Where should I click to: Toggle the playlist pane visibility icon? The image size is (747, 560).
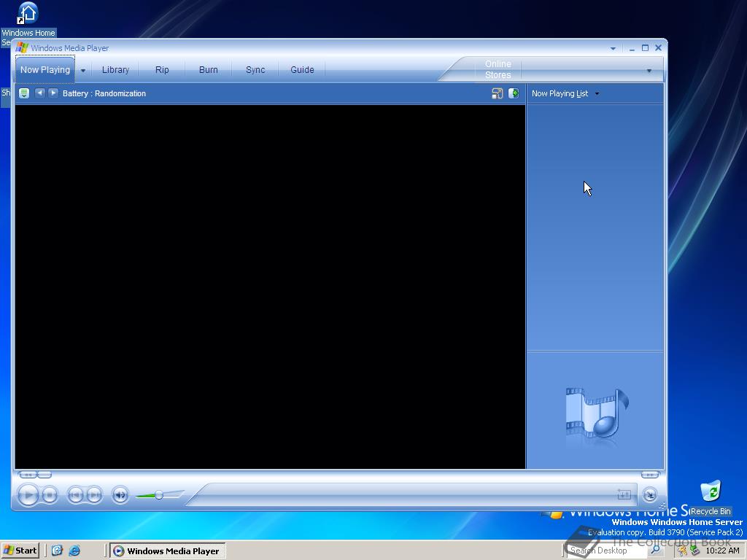tap(514, 93)
